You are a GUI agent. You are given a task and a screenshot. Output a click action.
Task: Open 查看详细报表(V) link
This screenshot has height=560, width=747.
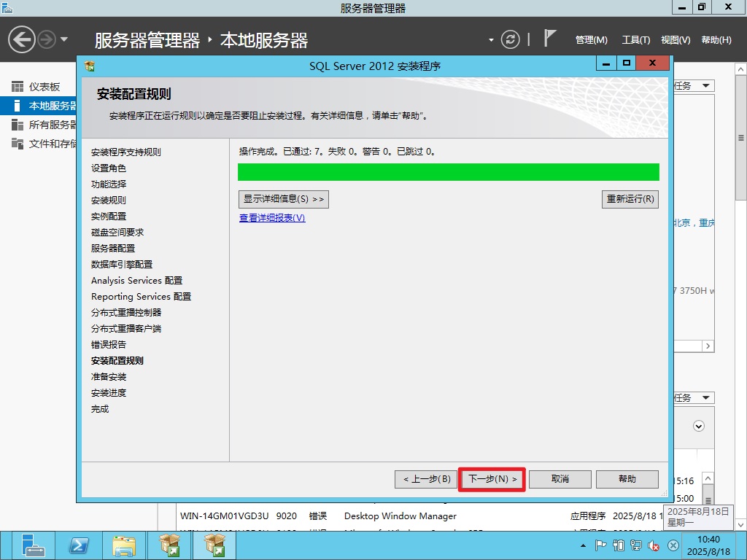(x=272, y=217)
